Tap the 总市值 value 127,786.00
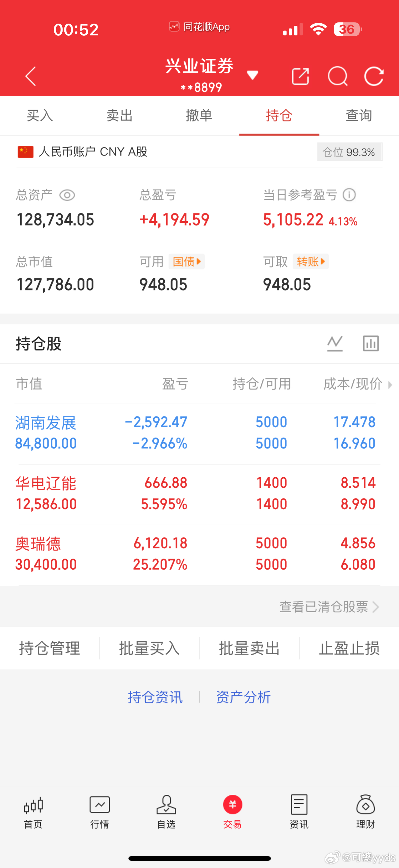 tap(56, 285)
